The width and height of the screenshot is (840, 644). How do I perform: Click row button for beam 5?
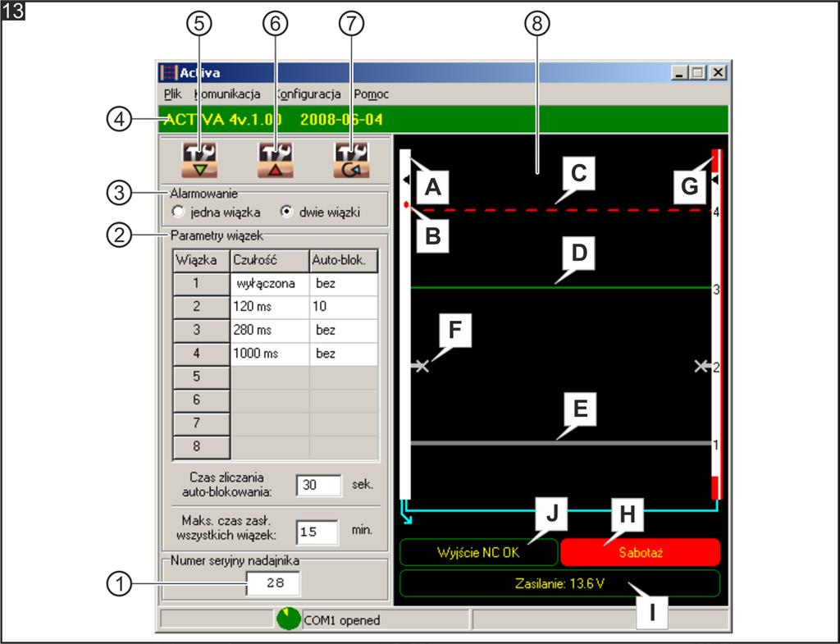[x=202, y=377]
